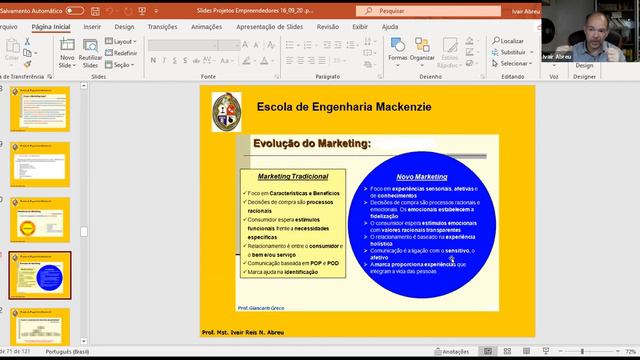Start presentation from beginning icon
The width and height of the screenshot is (640, 360).
tap(142, 11)
